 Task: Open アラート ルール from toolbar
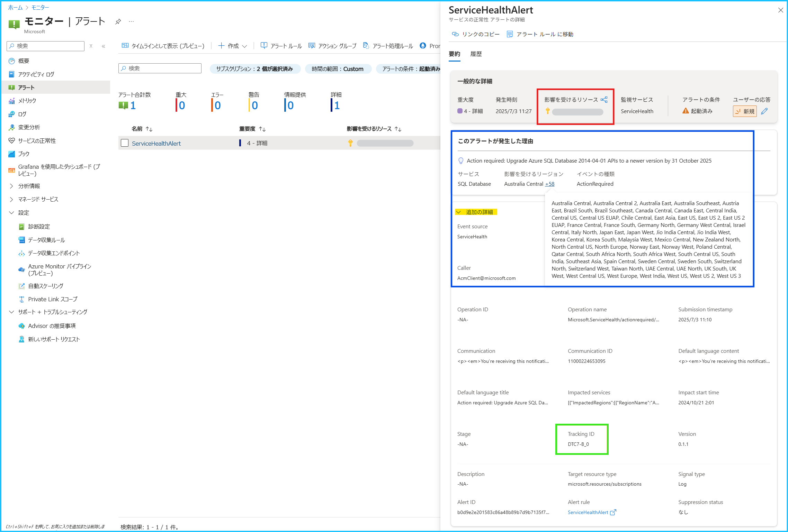pyautogui.click(x=281, y=46)
